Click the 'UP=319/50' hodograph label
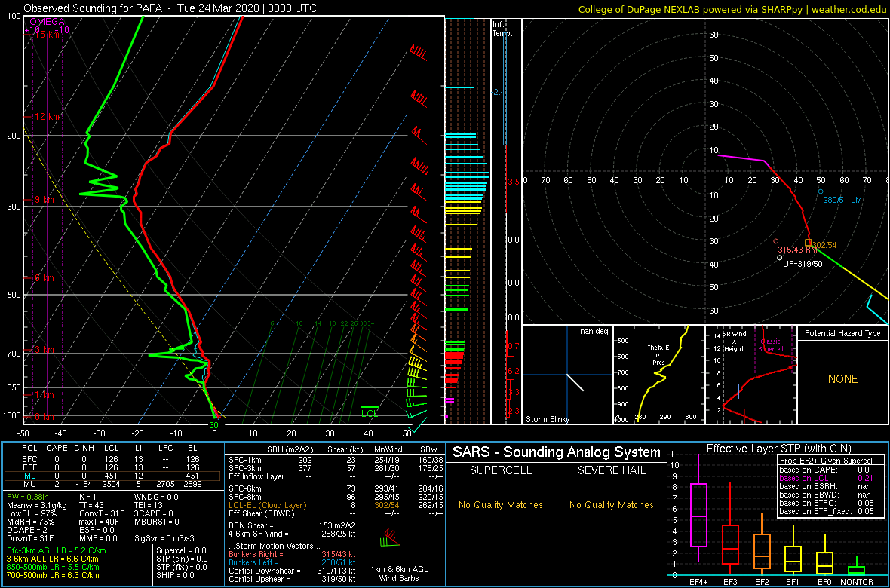This screenshot has width=890, height=588. point(803,264)
